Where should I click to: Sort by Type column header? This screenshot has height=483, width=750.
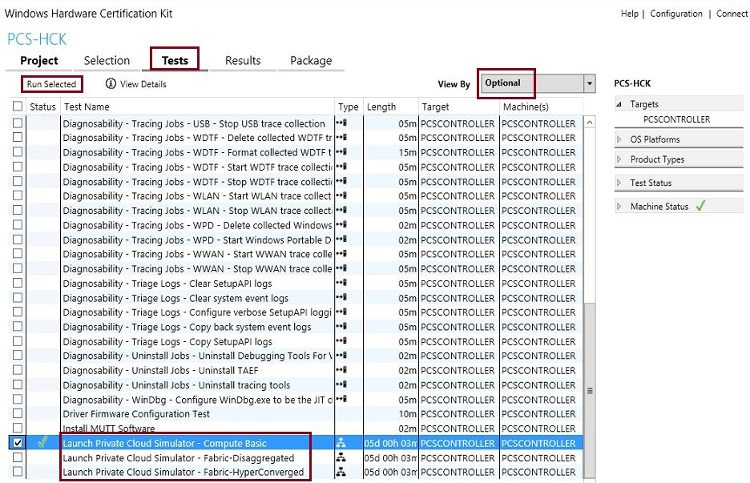click(348, 107)
